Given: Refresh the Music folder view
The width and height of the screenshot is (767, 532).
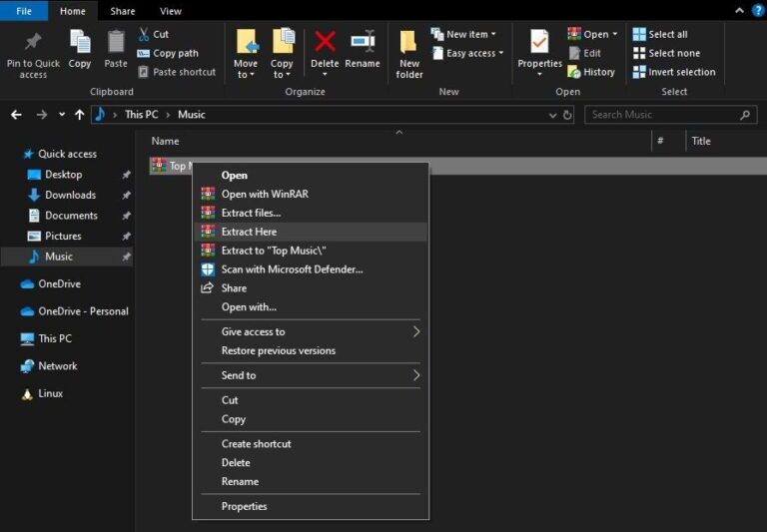Looking at the screenshot, I should pos(567,115).
